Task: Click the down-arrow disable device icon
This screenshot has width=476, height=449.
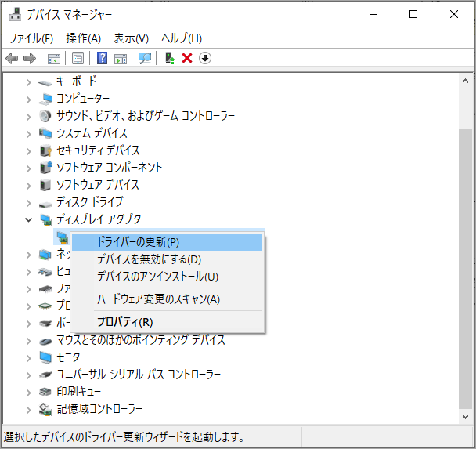Action: (205, 58)
